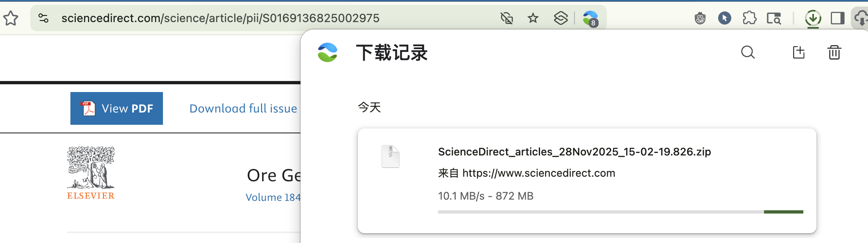This screenshot has height=243, width=868.
Task: Open site permissions via tune icon
Action: [44, 18]
